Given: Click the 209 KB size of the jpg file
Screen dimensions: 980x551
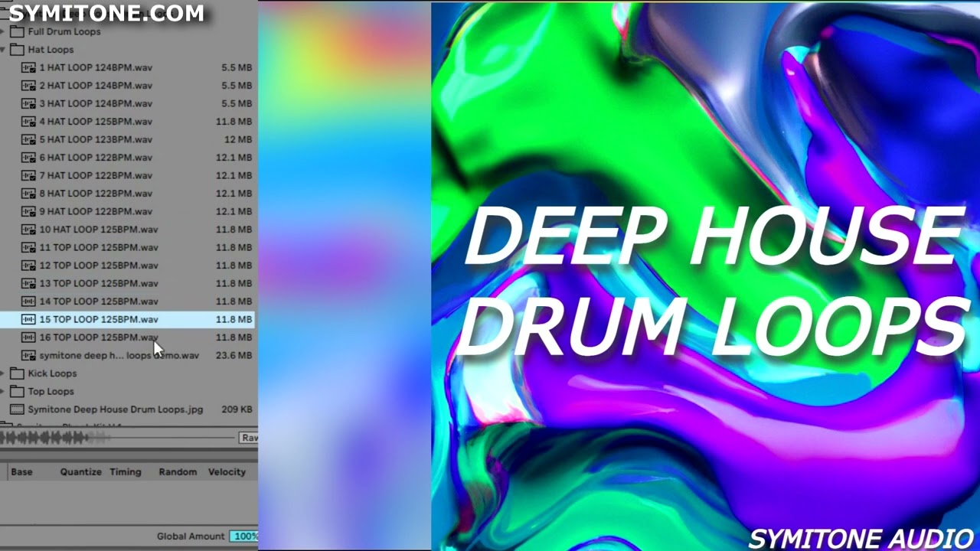Looking at the screenshot, I should pos(237,409).
